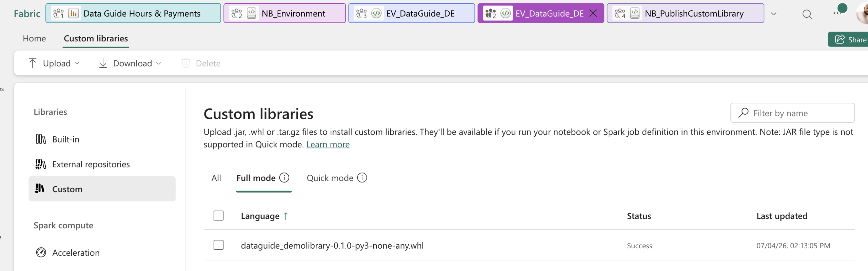Open the Learn more link
The height and width of the screenshot is (271, 868).
(328, 144)
